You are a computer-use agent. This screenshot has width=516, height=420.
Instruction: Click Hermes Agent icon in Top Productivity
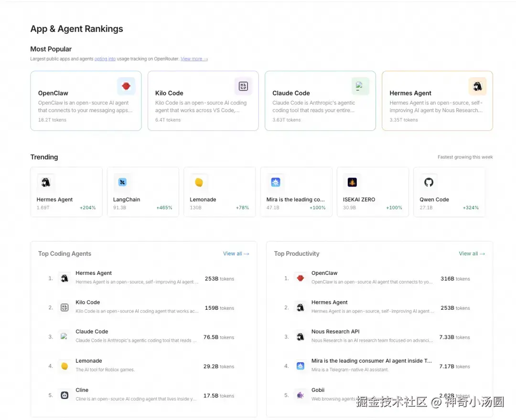[301, 308]
